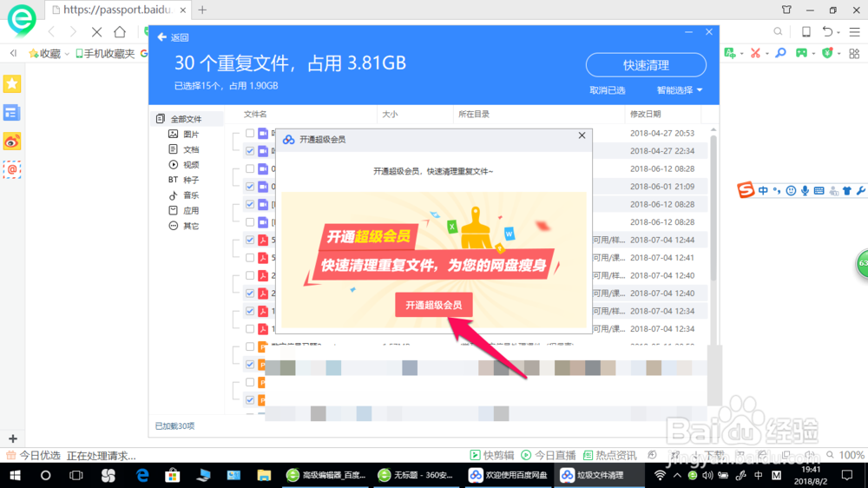The image size is (868, 488).
Task: Click 取消已选 link
Action: pos(608,90)
